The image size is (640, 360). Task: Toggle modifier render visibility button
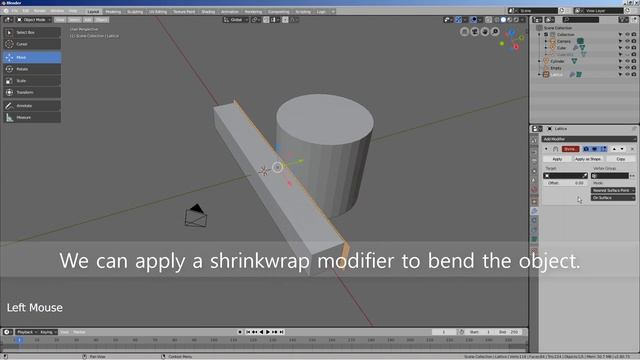(x=586, y=149)
